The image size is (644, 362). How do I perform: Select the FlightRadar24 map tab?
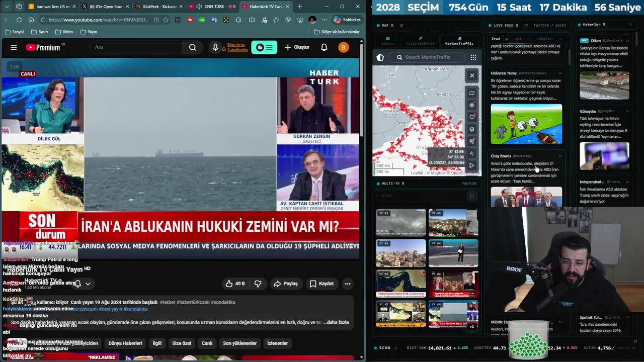420,41
